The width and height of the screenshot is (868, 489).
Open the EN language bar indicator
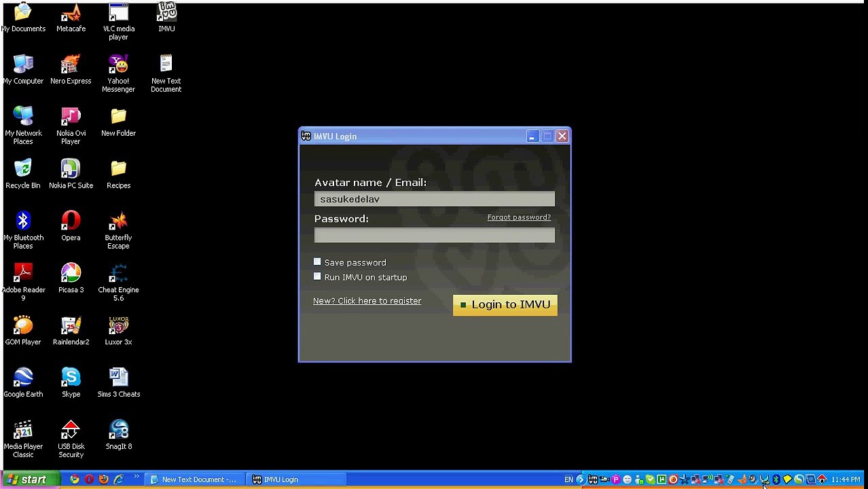[568, 479]
